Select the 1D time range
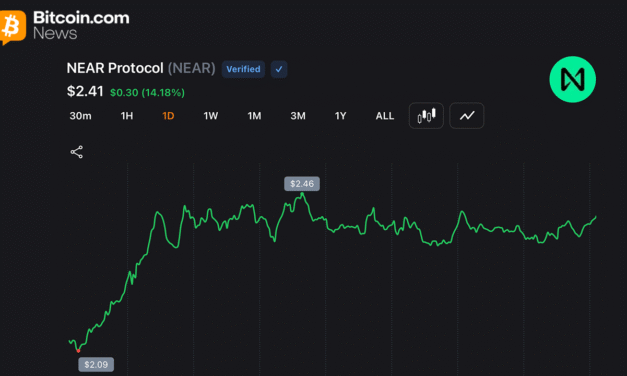The height and width of the screenshot is (376, 627). 168,116
